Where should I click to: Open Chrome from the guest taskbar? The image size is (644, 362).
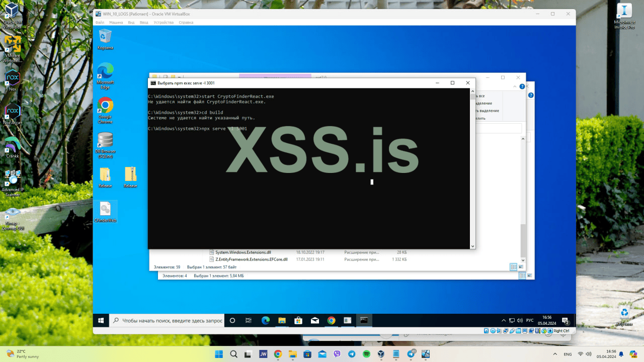coord(331,320)
